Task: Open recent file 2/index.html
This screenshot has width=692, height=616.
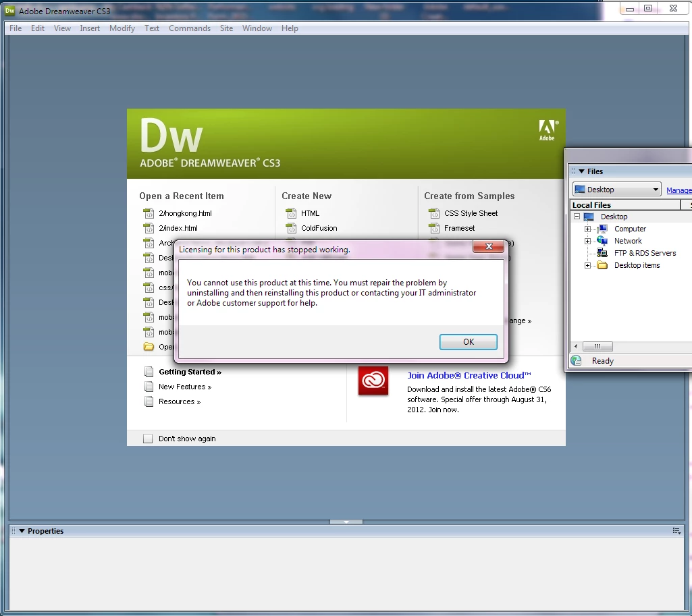Action: click(x=178, y=229)
